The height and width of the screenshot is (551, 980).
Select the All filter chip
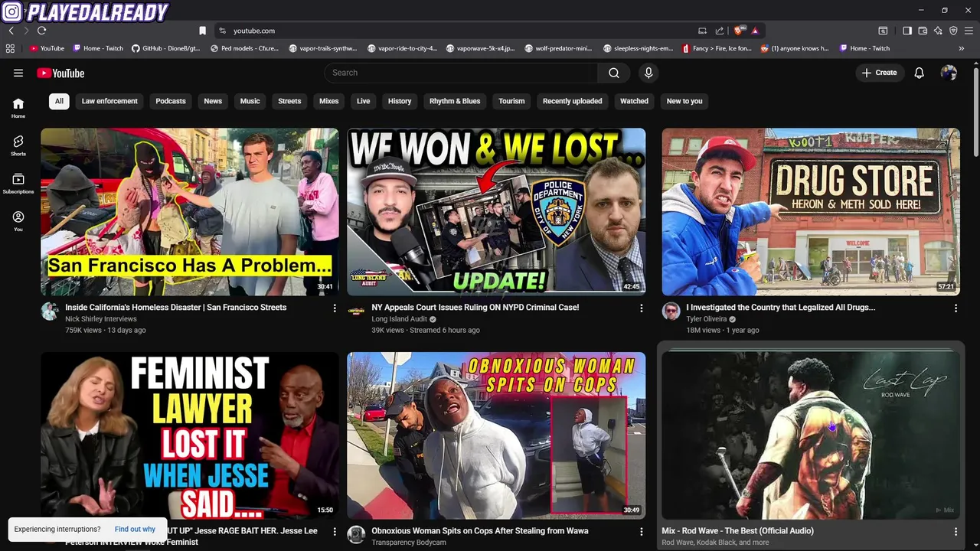tap(59, 101)
